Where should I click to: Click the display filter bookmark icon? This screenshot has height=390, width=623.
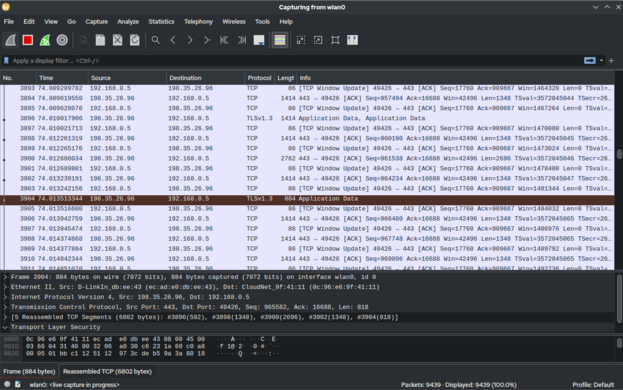pos(6,61)
